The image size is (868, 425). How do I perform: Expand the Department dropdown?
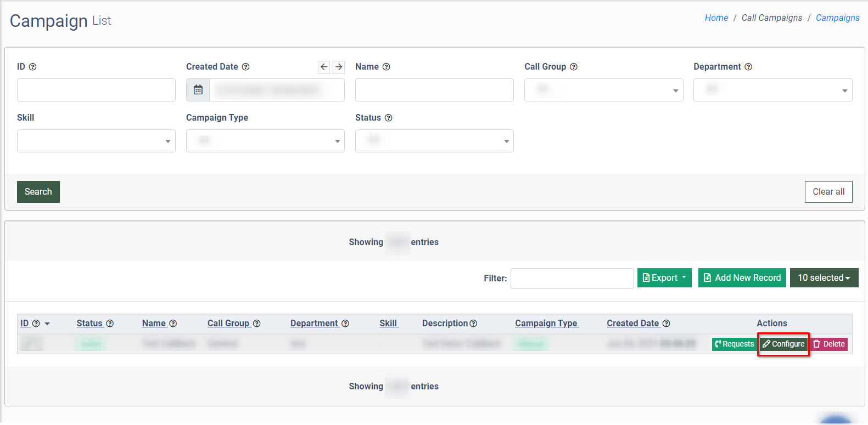click(x=772, y=90)
